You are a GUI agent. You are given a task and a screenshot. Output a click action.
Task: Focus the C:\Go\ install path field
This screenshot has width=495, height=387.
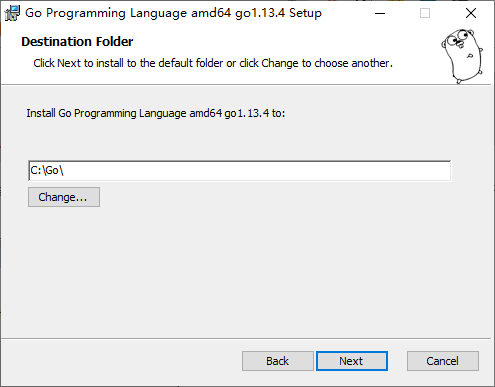point(240,171)
